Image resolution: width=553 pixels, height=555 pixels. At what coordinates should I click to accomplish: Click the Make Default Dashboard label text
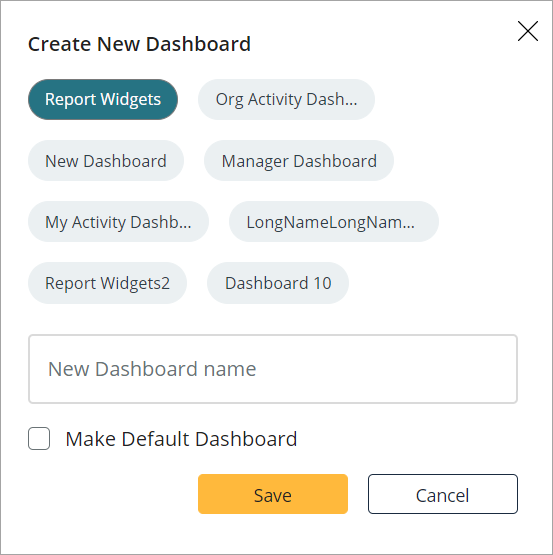click(181, 439)
